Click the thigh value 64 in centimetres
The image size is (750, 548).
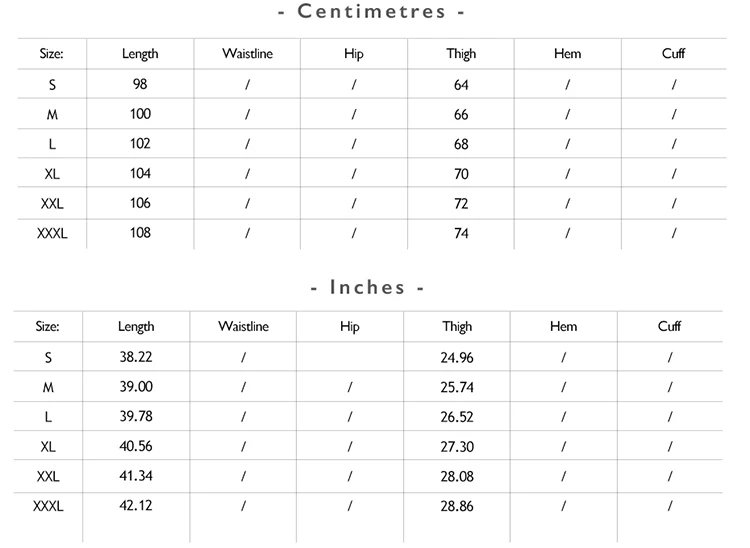pyautogui.click(x=461, y=85)
